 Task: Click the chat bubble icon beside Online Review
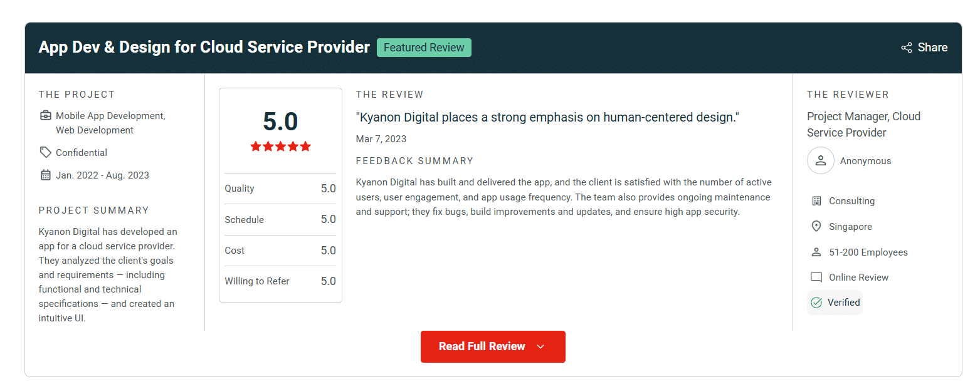[816, 277]
